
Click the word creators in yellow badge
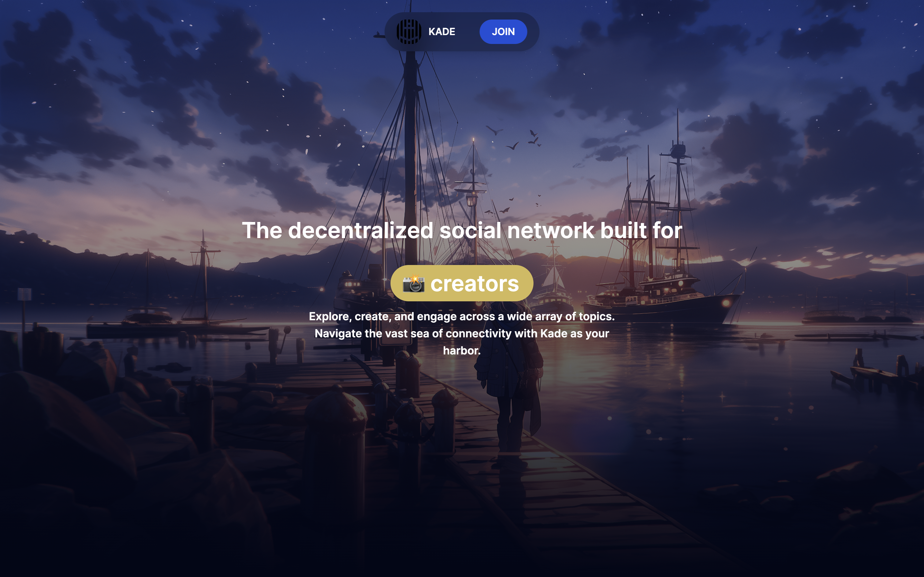475,284
